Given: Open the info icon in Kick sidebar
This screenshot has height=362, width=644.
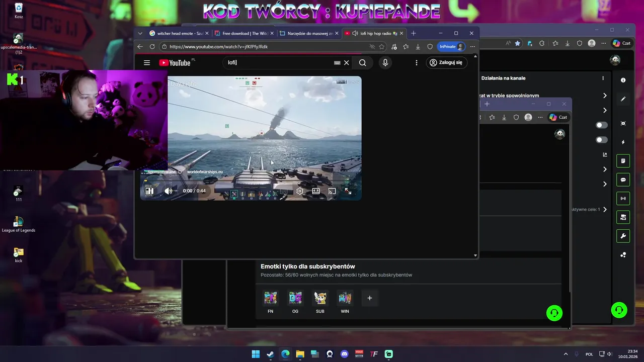Looking at the screenshot, I should coord(623,80).
